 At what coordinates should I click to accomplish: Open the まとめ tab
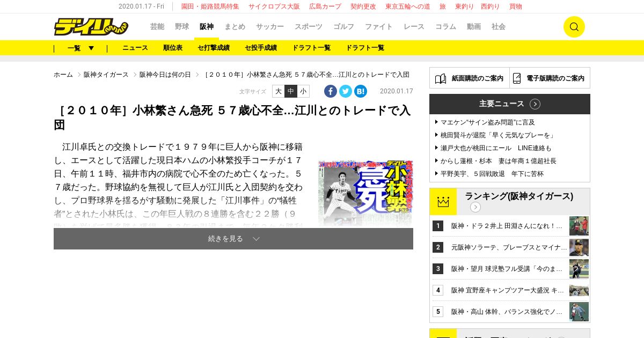tap(235, 27)
